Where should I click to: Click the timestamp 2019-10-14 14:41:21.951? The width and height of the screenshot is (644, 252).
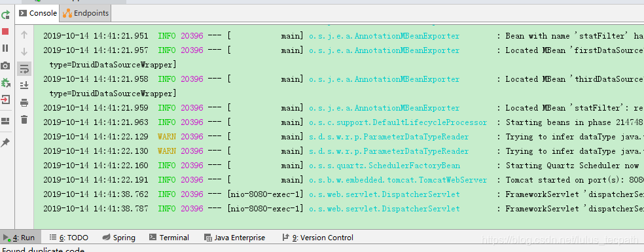tap(96, 36)
